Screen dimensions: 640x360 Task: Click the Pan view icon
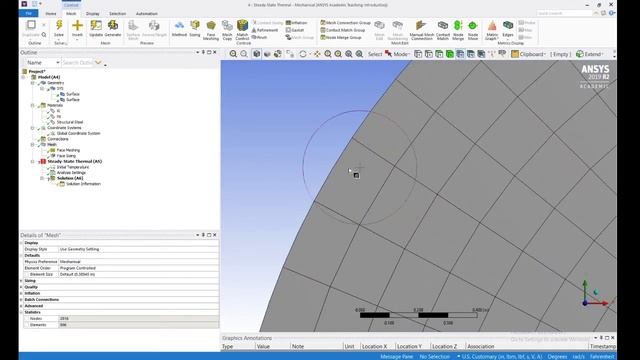coord(317,54)
